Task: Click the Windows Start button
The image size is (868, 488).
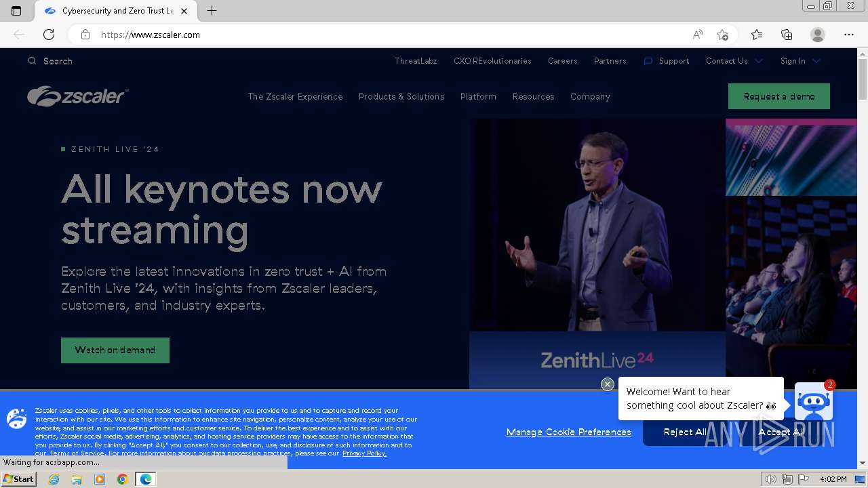Action: click(x=18, y=479)
